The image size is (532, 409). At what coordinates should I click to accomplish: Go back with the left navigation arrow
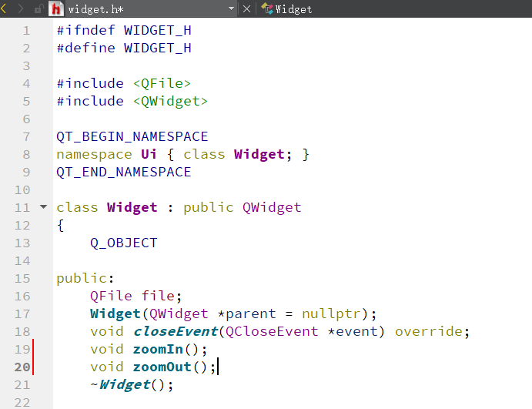tap(4, 8)
